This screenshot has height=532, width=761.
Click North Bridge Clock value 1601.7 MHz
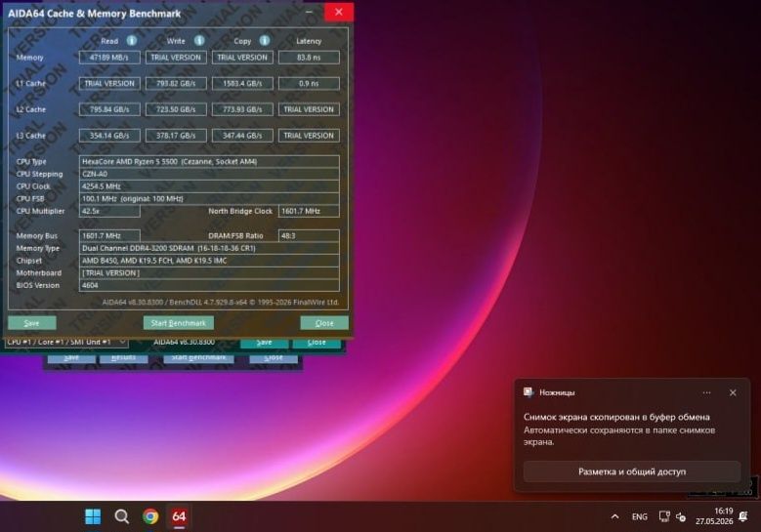(x=309, y=211)
